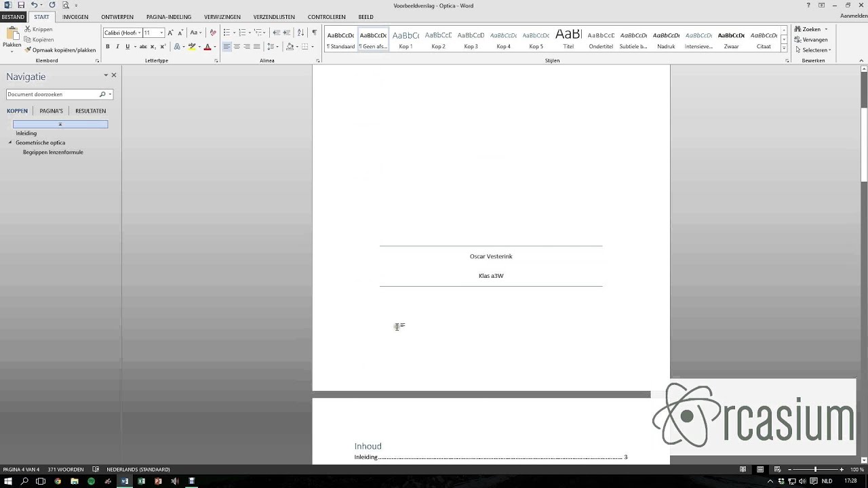Switch to the INVOEGEN ribbon tab

coord(75,17)
